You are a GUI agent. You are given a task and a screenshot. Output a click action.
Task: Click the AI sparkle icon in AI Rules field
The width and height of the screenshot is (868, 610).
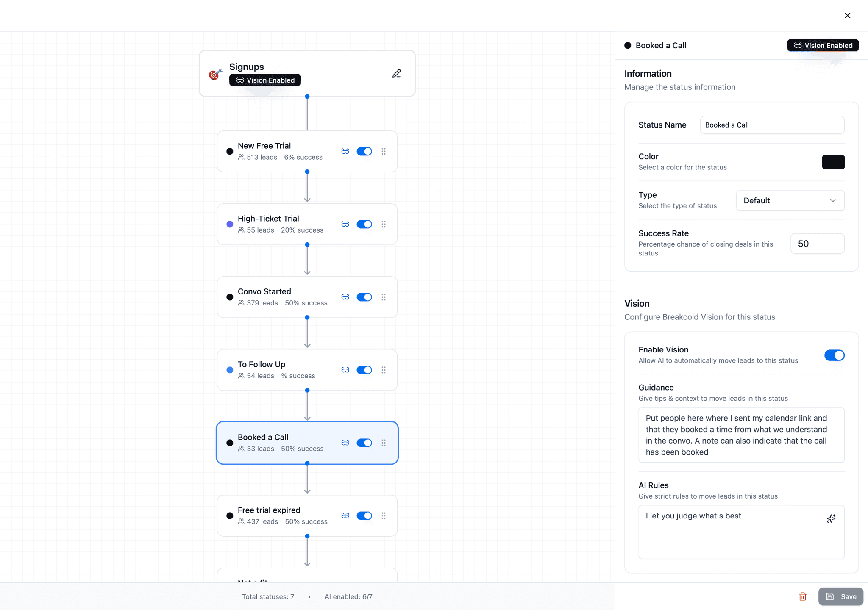(830, 518)
